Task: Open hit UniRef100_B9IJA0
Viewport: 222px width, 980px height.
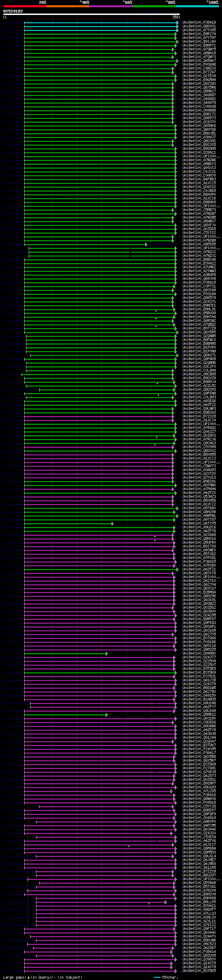Action: (199, 42)
